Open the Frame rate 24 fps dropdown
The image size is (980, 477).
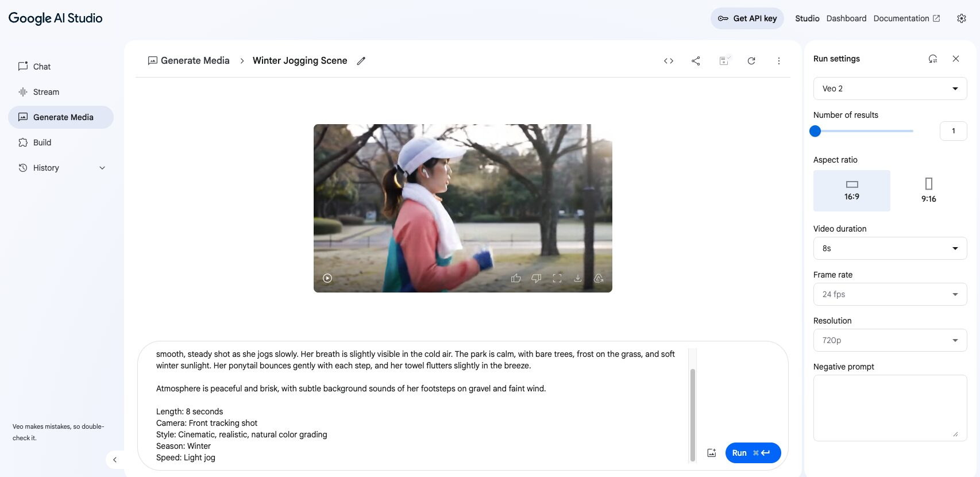coord(890,294)
